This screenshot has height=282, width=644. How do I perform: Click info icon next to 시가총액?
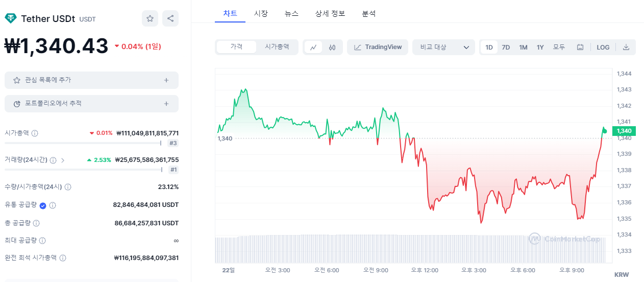click(x=35, y=133)
